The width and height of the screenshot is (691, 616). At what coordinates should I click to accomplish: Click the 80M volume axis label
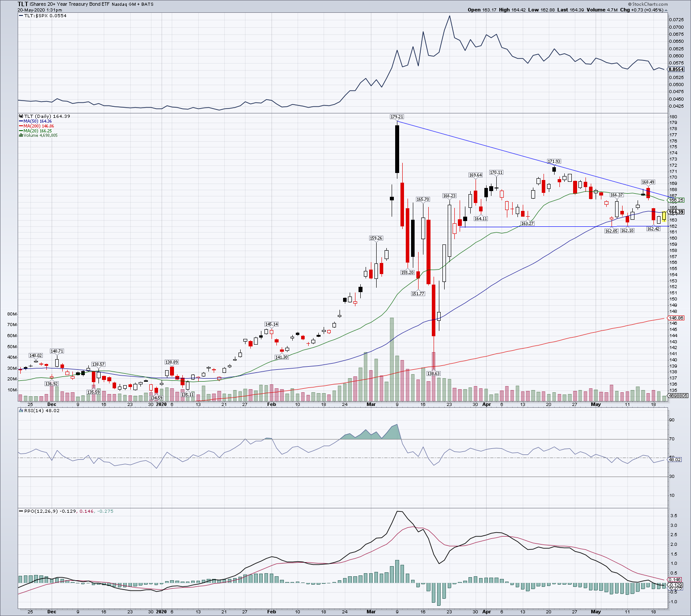click(x=12, y=314)
